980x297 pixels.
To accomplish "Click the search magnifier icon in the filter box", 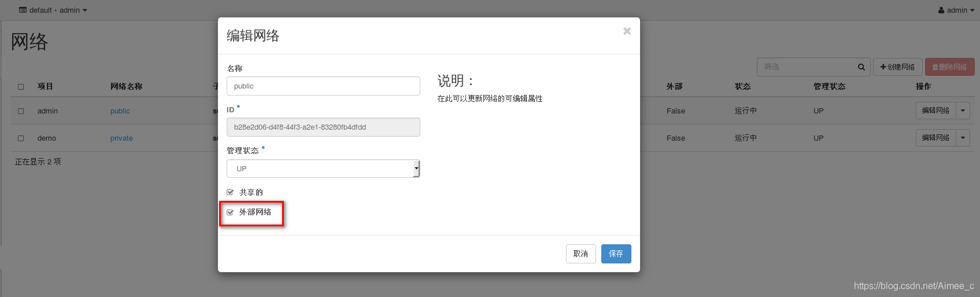I will point(861,67).
